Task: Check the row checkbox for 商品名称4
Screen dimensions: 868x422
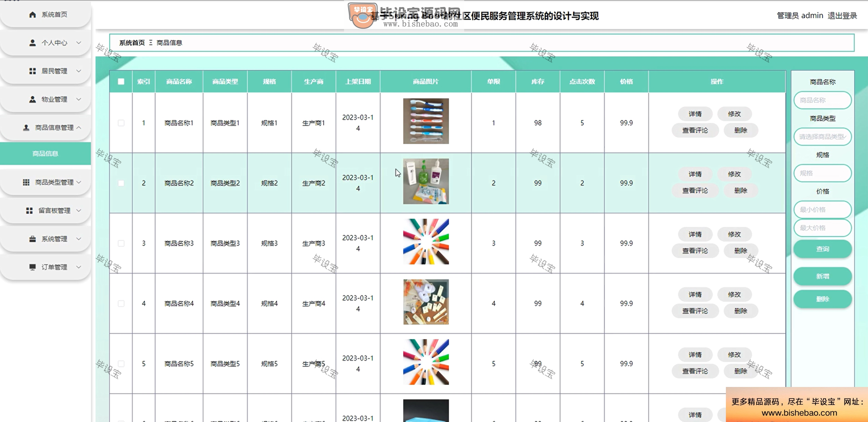Action: [x=121, y=303]
